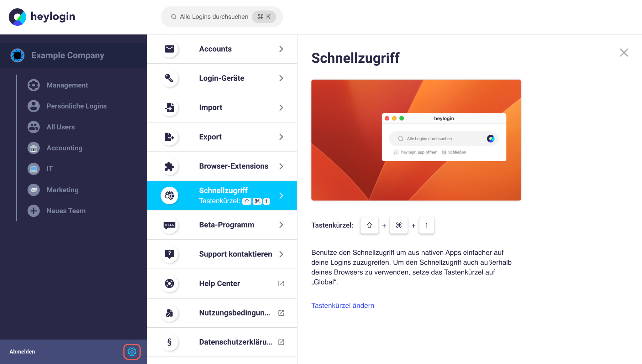Image resolution: width=642 pixels, height=364 pixels.
Task: Open Nutzungsbedingungen external link icon
Action: click(281, 313)
